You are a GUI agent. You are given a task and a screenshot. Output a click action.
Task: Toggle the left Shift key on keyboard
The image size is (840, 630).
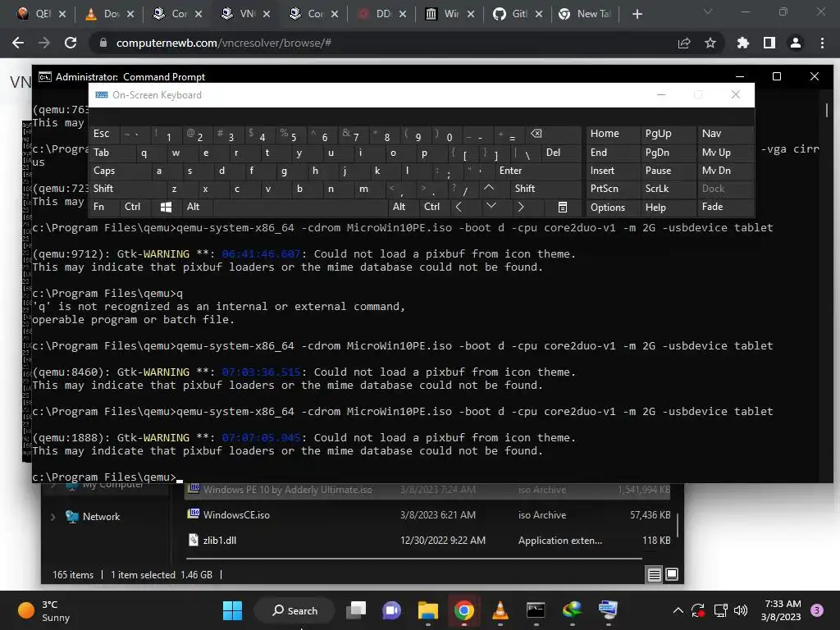(127, 189)
